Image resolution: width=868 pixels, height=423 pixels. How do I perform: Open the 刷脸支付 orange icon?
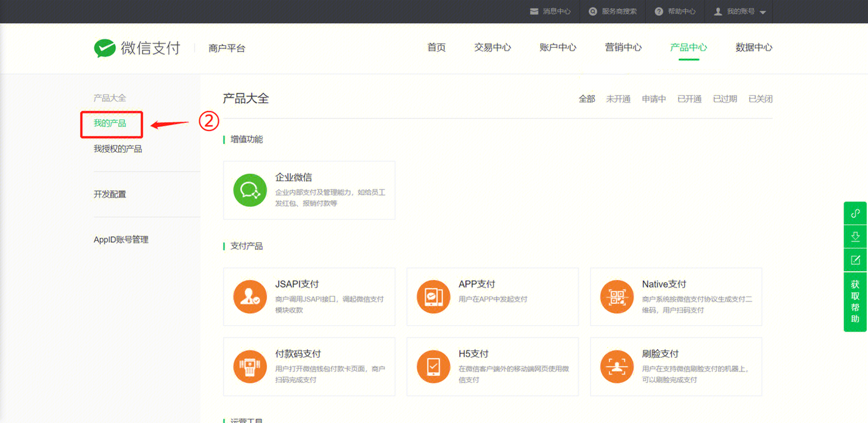(617, 366)
